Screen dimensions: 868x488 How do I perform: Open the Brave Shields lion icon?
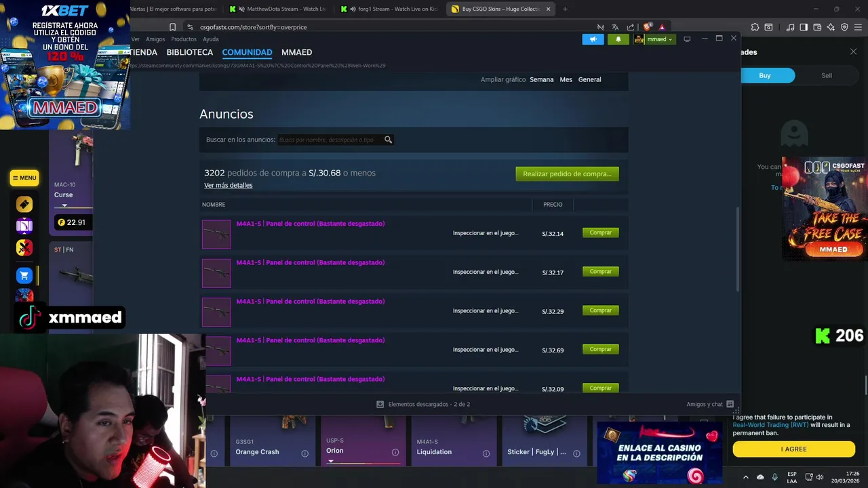click(x=647, y=27)
